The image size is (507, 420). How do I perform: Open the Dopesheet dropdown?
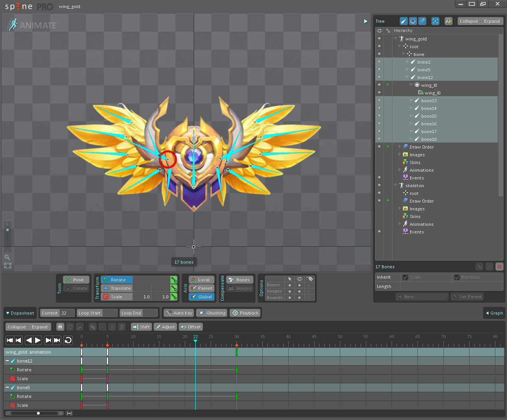click(20, 313)
